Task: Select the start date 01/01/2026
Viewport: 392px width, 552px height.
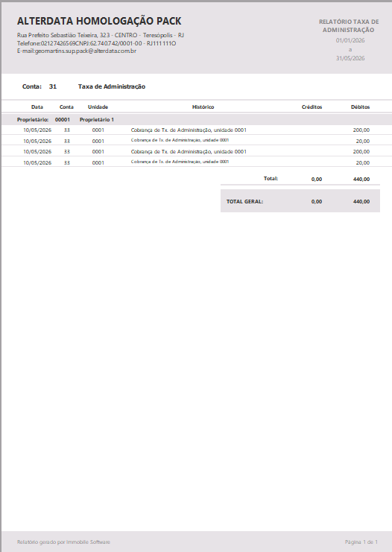Action: (x=350, y=40)
